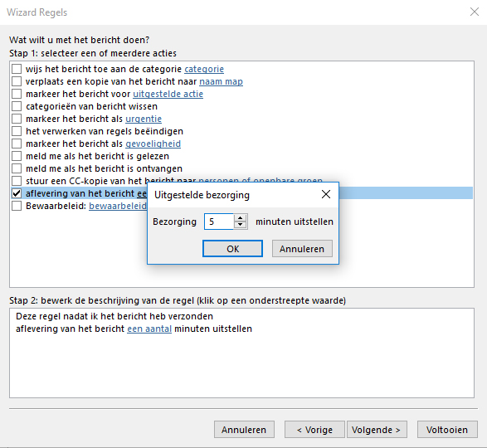Click the Voltooien button
The image size is (487, 448).
click(x=447, y=430)
